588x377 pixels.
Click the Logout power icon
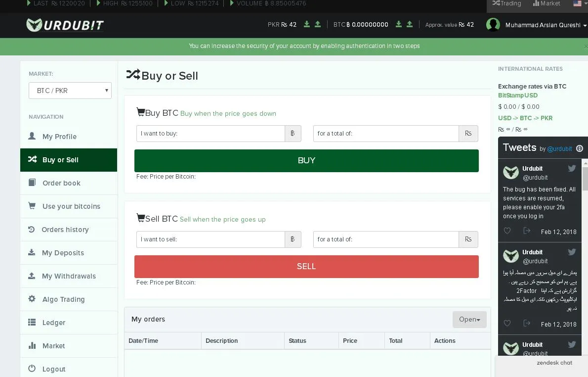(32, 369)
